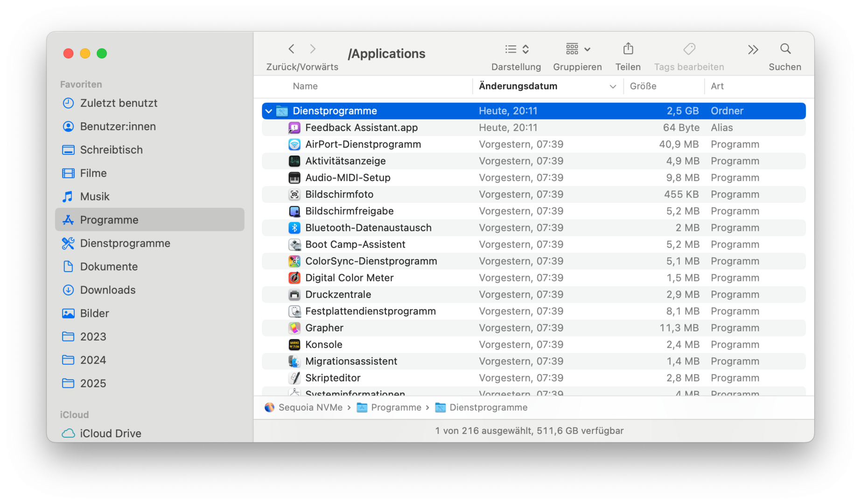Image resolution: width=861 pixels, height=504 pixels.
Task: Select Downloads in the sidebar
Action: tap(108, 290)
